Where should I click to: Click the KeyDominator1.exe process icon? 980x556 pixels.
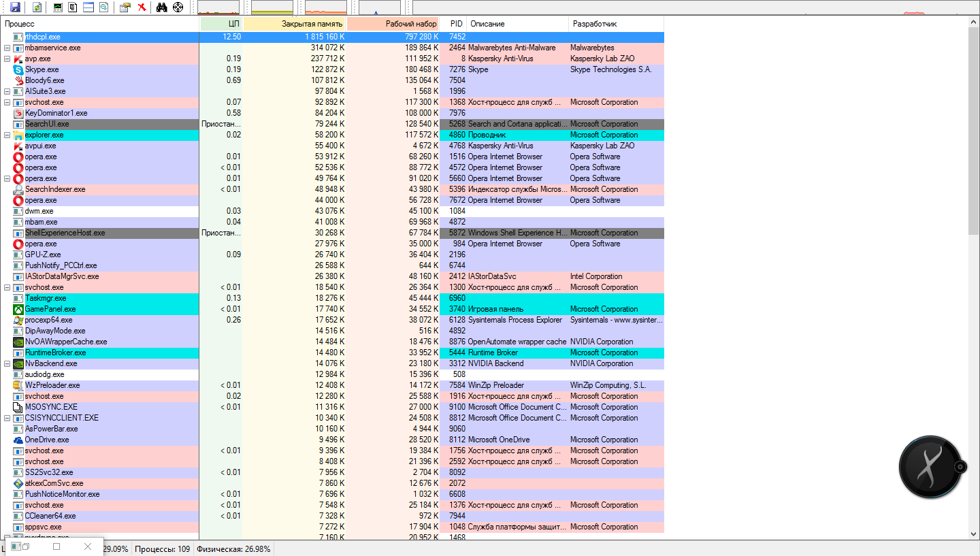coord(18,113)
